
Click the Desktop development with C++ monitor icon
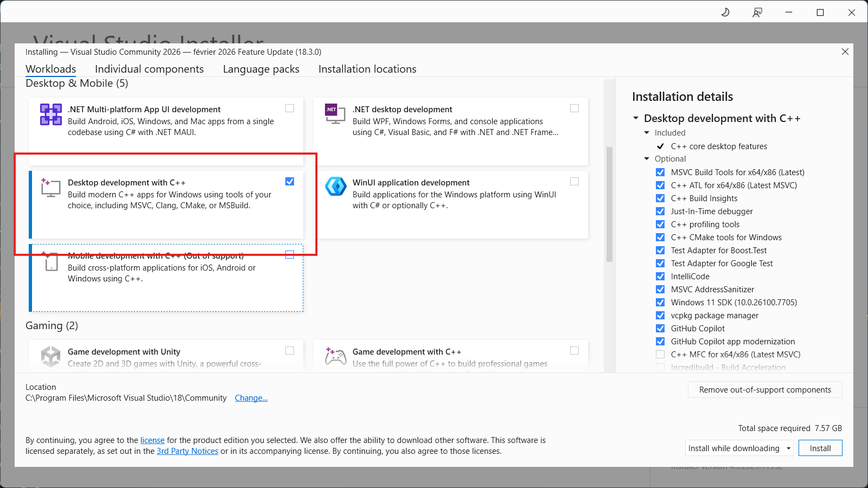50,188
